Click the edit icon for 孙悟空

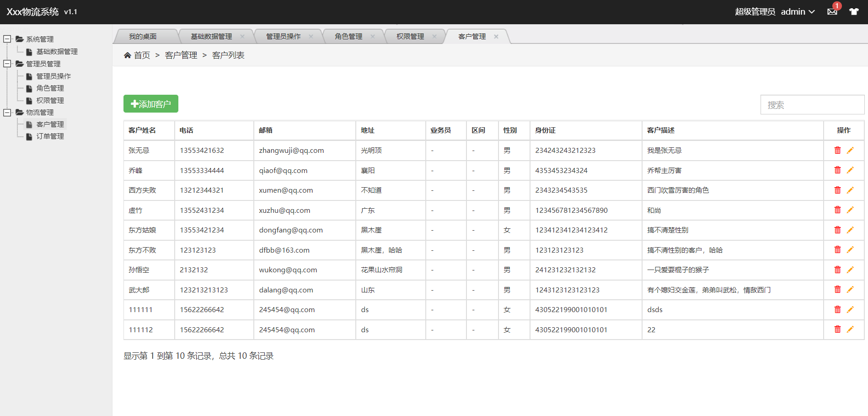pos(851,270)
